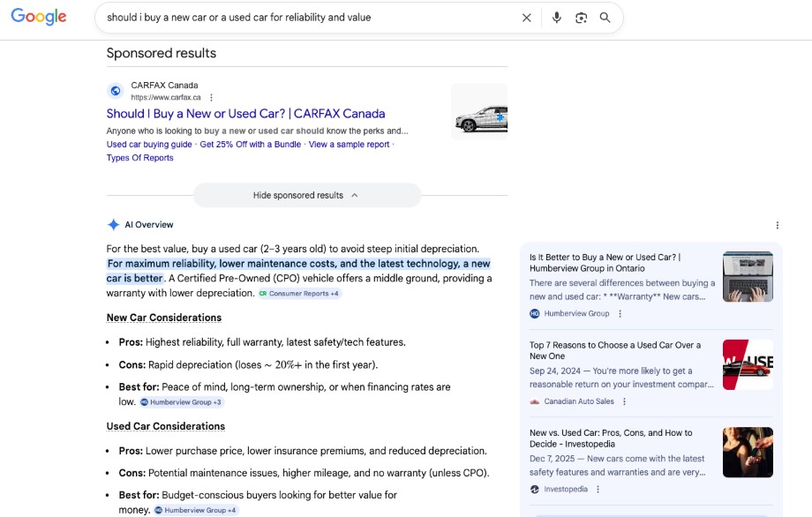Open Top 7 Reasons to Choose a Used Car card
Screen dimensions: 812x517
coord(614,350)
